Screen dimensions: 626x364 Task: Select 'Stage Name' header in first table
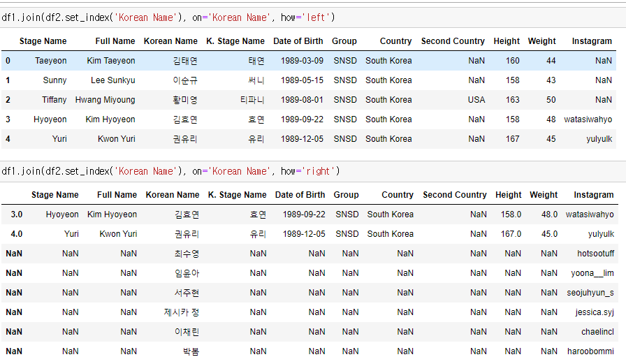(x=43, y=41)
